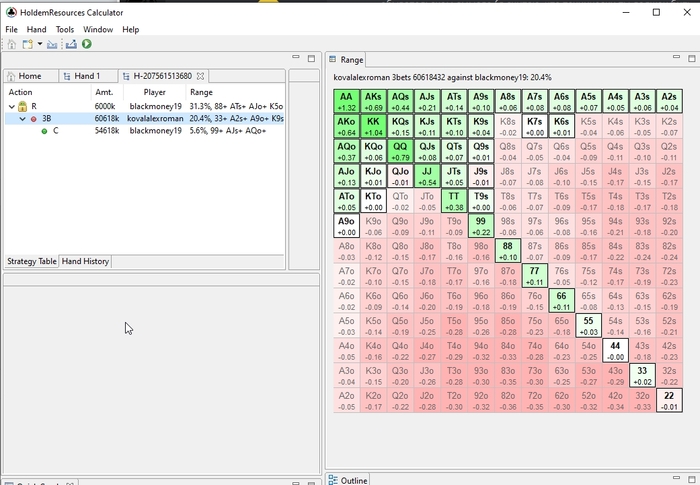Select the 55 hand cell

pyautogui.click(x=588, y=326)
